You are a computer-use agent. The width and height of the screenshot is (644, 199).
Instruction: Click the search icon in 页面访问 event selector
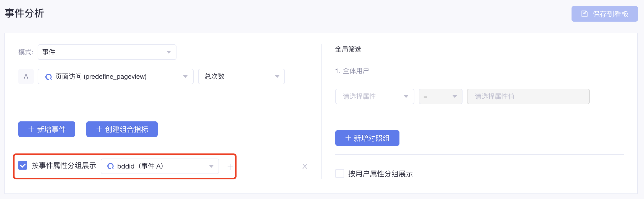tap(49, 77)
